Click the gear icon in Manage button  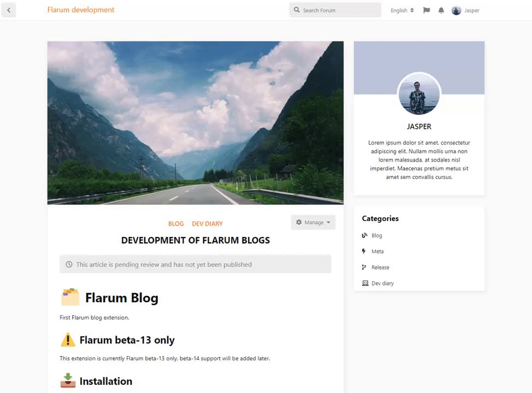(x=299, y=223)
